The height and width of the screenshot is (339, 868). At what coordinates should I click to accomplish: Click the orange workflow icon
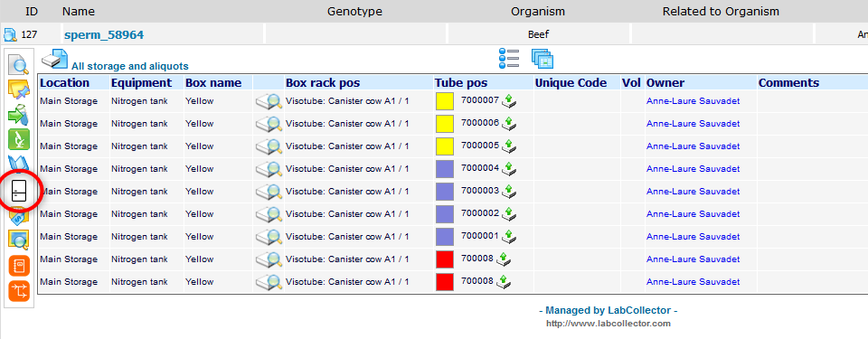pyautogui.click(x=19, y=291)
